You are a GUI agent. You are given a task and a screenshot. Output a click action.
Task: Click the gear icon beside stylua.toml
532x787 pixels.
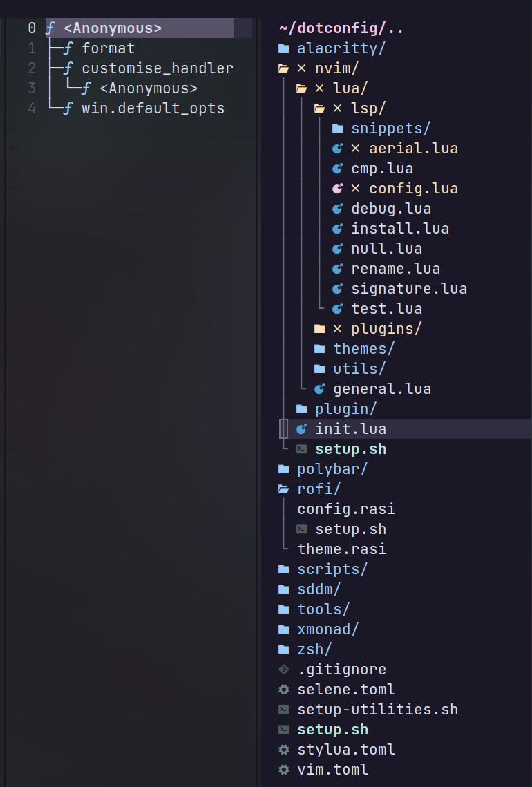(x=283, y=749)
